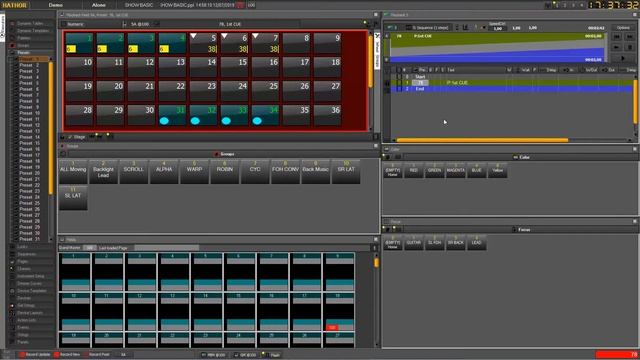Screen dimensions: 640x360
Task: Open the Numeric view dropdown
Action: coord(93,24)
